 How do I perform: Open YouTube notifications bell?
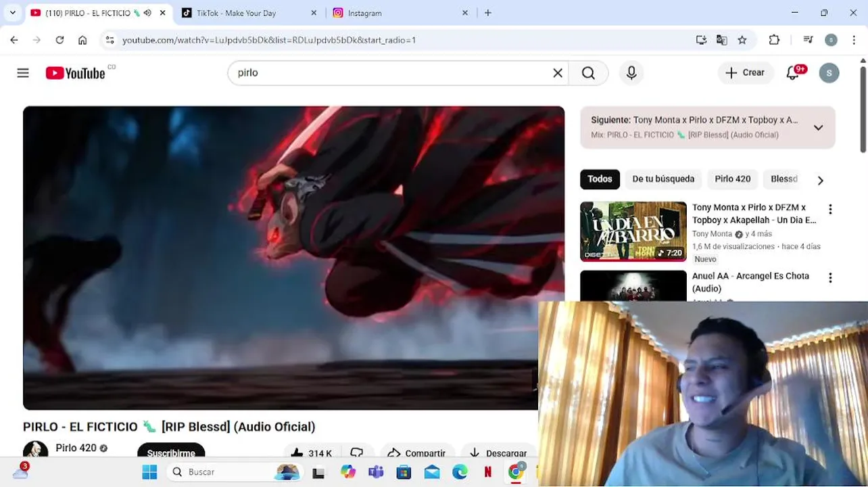coord(793,73)
